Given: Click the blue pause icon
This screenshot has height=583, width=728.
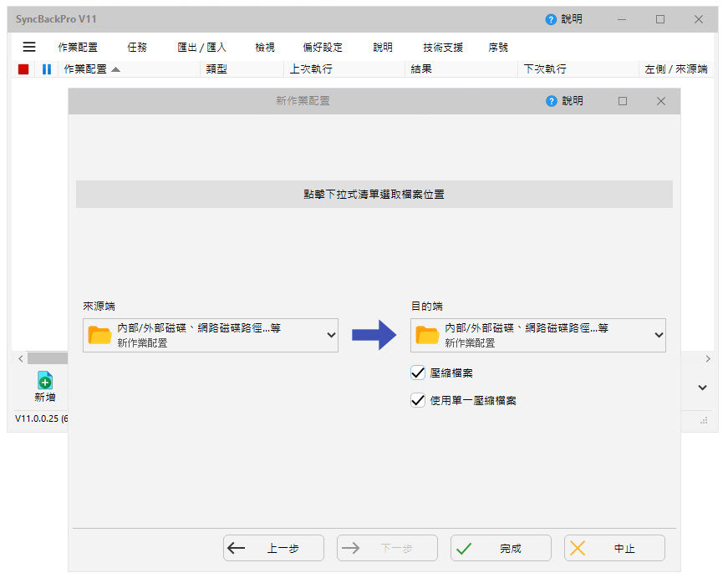Looking at the screenshot, I should point(47,69).
